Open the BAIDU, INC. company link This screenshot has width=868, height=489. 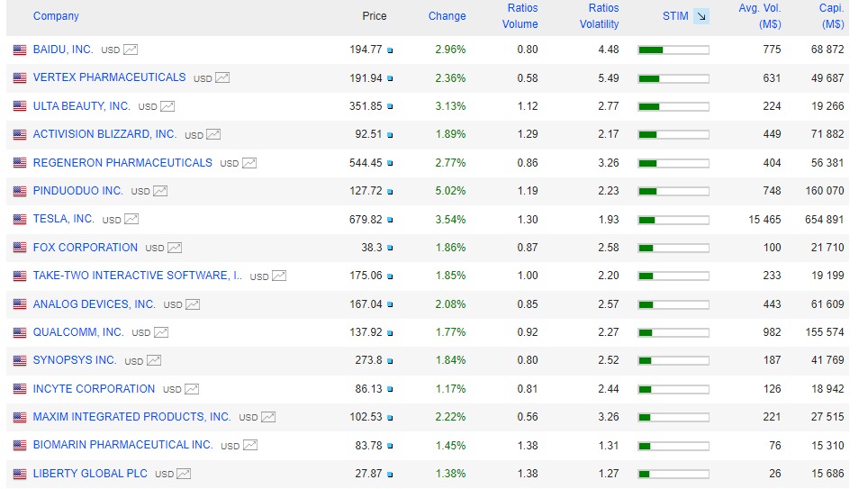pos(63,50)
